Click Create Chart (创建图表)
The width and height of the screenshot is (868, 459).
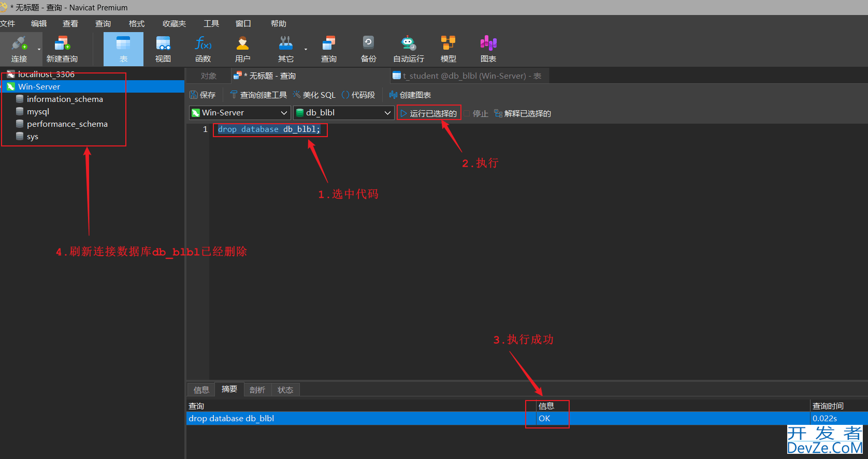[410, 95]
